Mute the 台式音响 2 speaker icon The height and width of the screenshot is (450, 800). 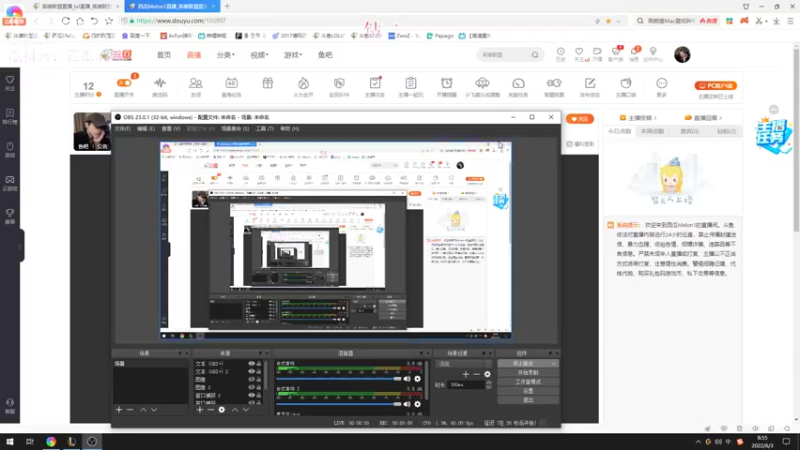click(x=407, y=404)
